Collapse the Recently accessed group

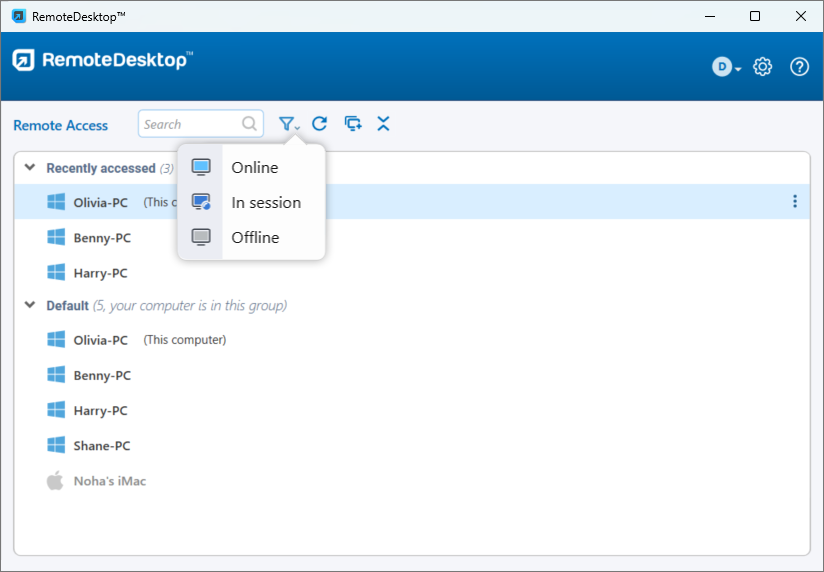(30, 168)
